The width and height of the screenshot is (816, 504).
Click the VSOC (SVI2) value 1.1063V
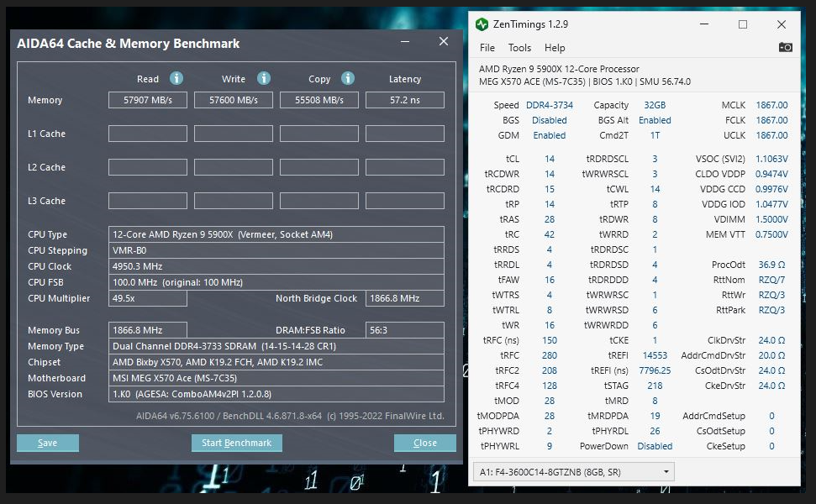tap(771, 159)
